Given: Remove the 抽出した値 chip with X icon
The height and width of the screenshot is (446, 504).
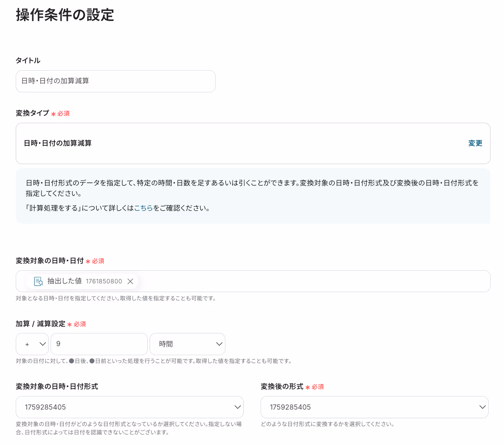Looking at the screenshot, I should [x=130, y=281].
